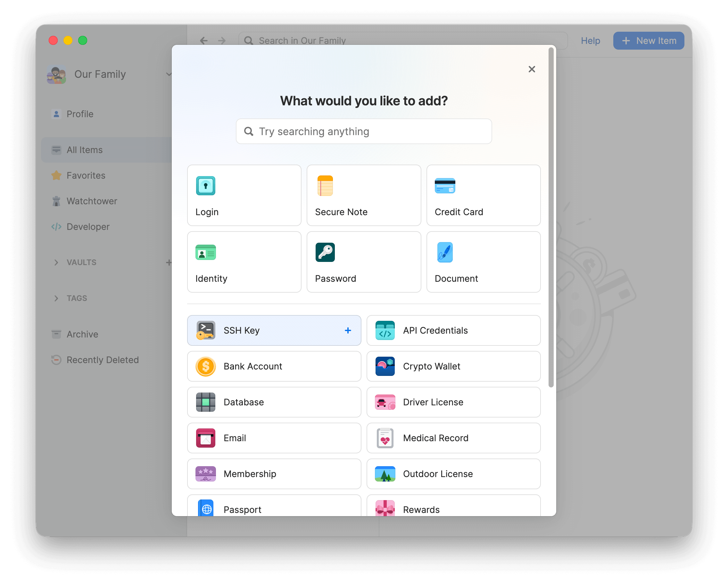Image resolution: width=728 pixels, height=584 pixels.
Task: Choose the Secure Note notepad icon
Action: tap(325, 186)
